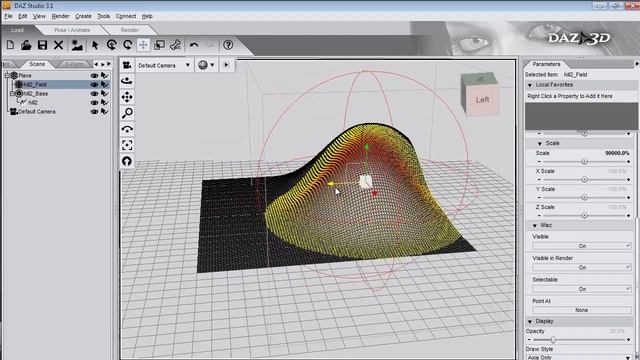Open the Render menu
Screen dimensions: 640x360
pyautogui.click(x=60, y=16)
